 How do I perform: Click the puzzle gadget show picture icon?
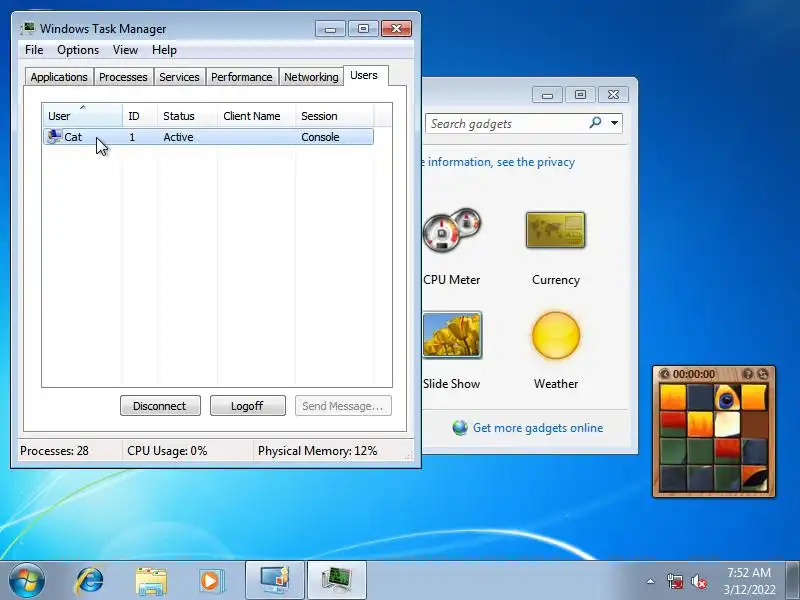coord(747,374)
